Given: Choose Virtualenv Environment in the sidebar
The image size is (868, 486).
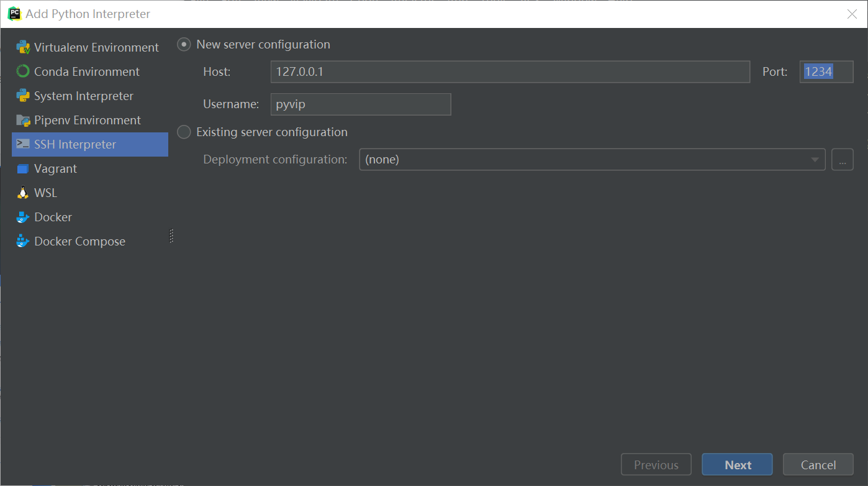Looking at the screenshot, I should tap(90, 47).
